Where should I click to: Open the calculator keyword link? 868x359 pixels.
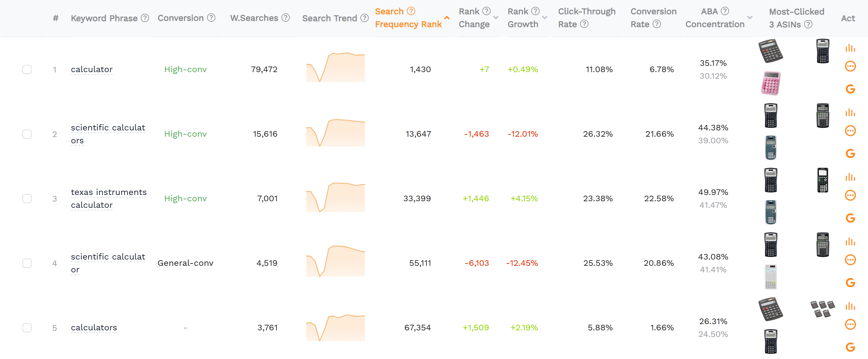pyautogui.click(x=91, y=69)
